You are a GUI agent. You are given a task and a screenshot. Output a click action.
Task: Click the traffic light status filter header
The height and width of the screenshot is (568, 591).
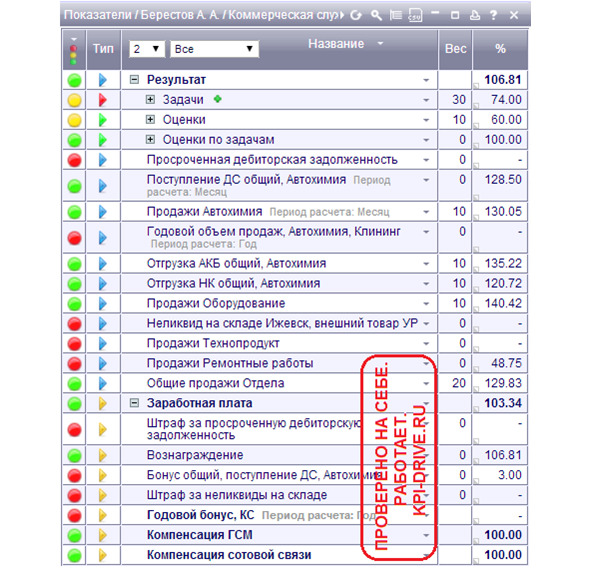(x=73, y=50)
